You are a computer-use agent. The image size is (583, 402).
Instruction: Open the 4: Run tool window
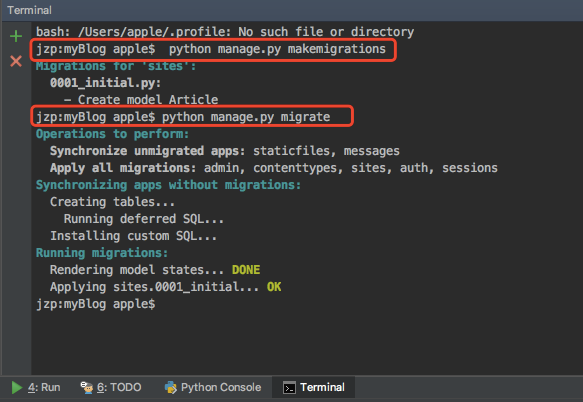[35, 387]
